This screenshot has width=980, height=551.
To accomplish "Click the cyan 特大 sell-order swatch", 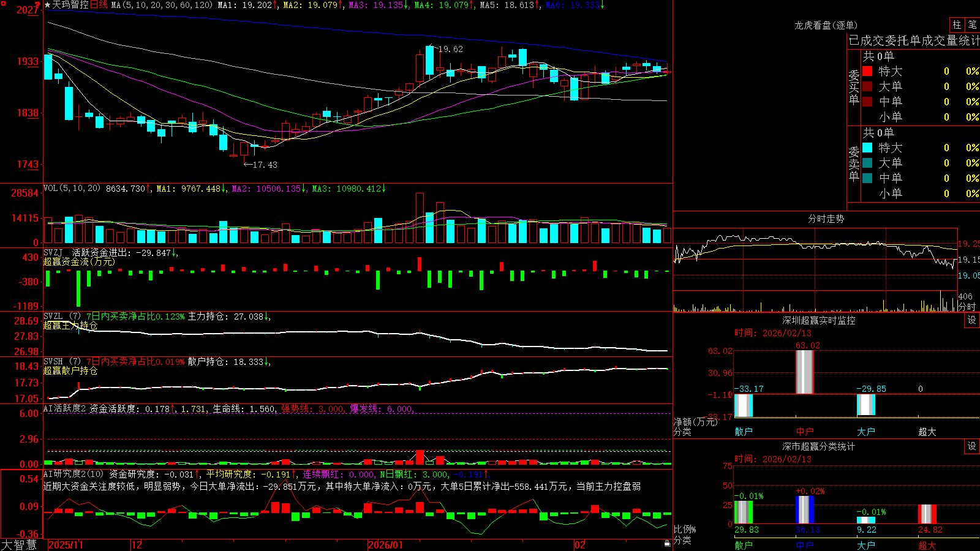I will (867, 148).
